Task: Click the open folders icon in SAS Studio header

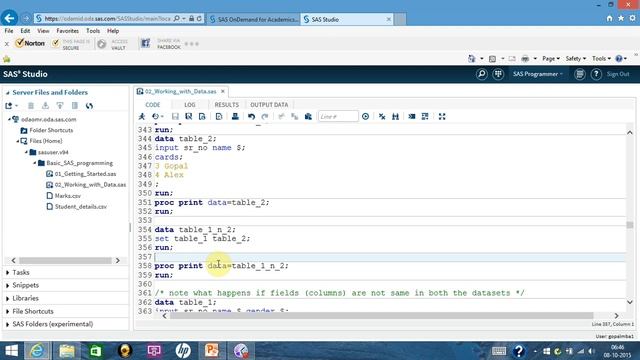Action: 498,74
